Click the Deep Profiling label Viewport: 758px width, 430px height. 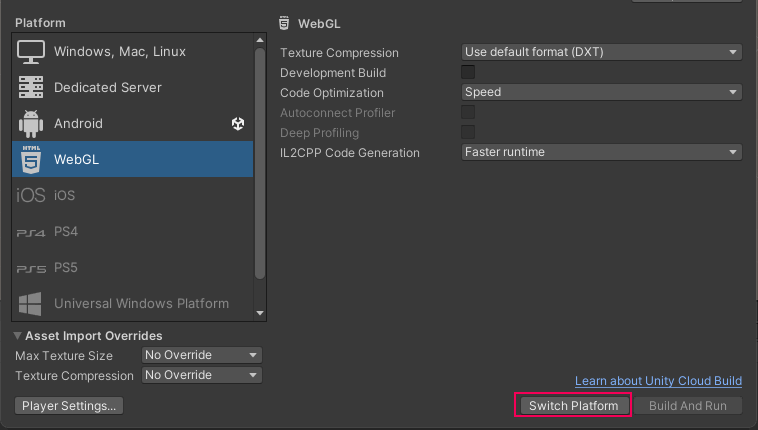[x=320, y=133]
